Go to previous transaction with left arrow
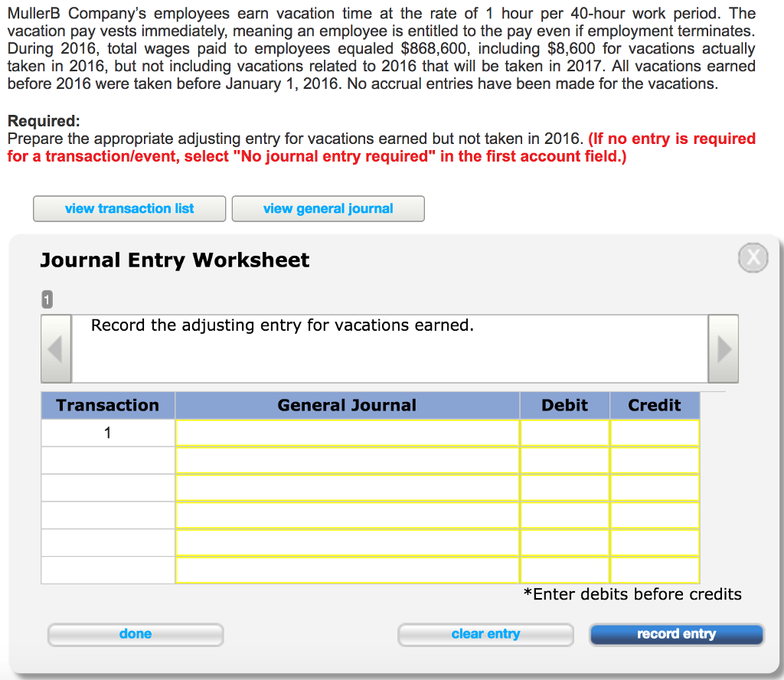This screenshot has width=784, height=680. coord(56,348)
